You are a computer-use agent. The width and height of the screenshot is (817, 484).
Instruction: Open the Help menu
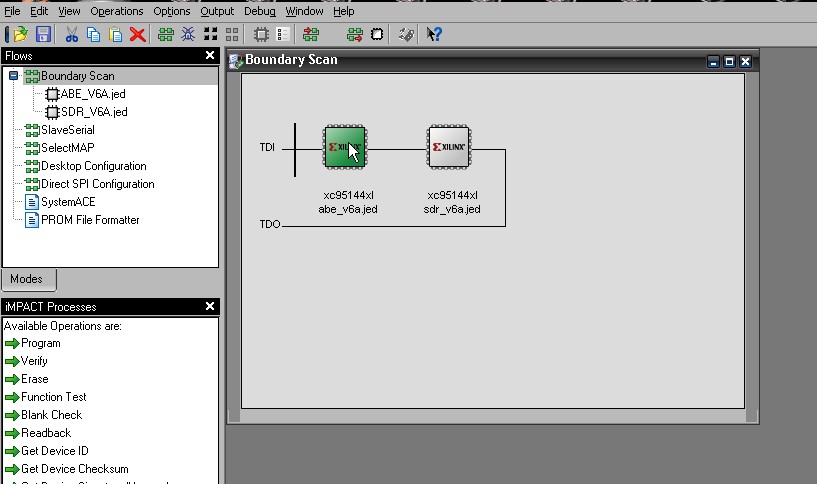pyautogui.click(x=343, y=11)
